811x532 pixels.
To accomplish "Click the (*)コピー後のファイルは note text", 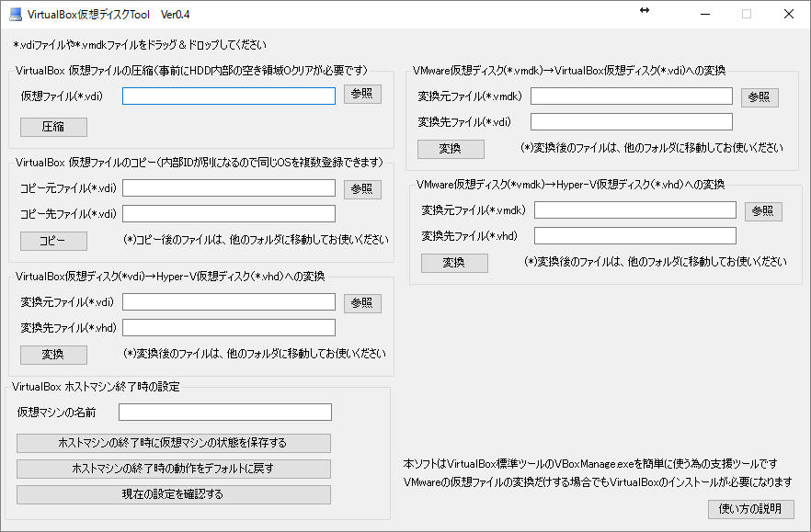I will tap(256, 240).
